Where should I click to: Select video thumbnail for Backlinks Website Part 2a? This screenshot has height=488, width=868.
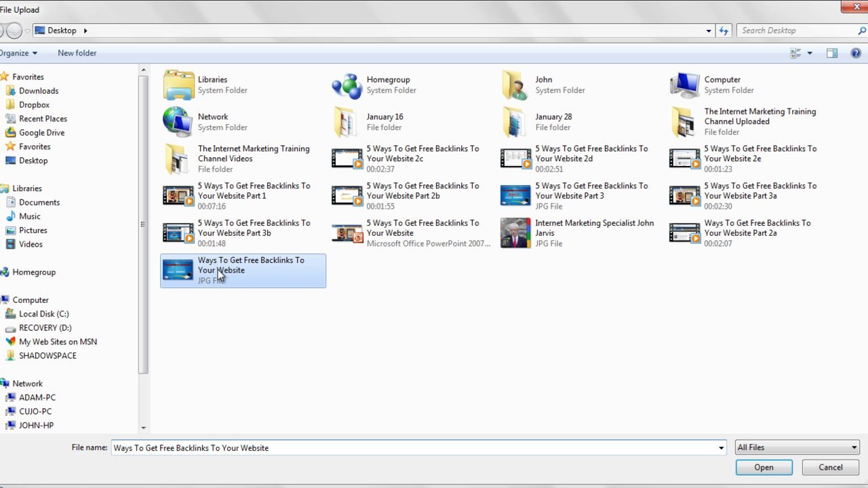[685, 233]
